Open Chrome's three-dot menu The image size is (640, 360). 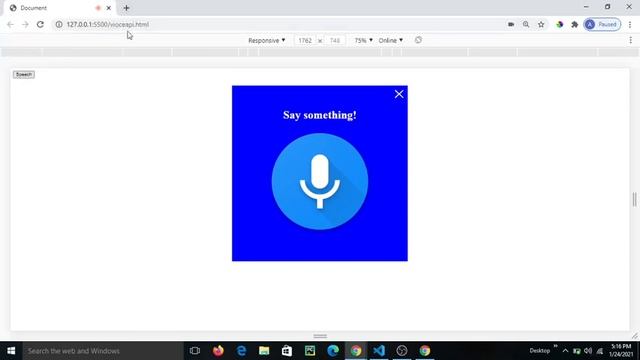[x=630, y=24]
